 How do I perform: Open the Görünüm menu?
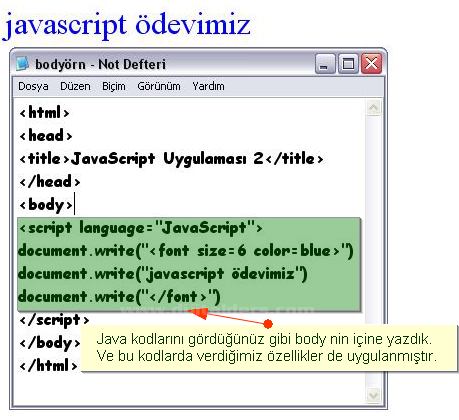point(159,86)
